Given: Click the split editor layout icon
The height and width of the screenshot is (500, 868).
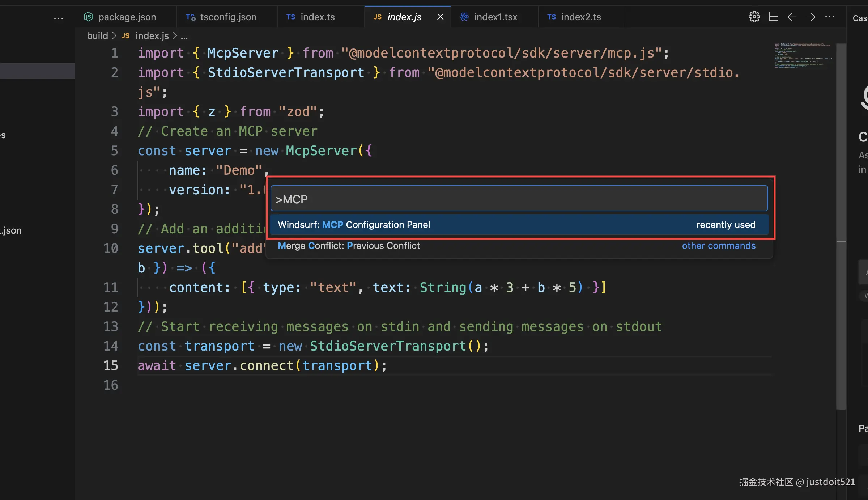Looking at the screenshot, I should pos(773,17).
